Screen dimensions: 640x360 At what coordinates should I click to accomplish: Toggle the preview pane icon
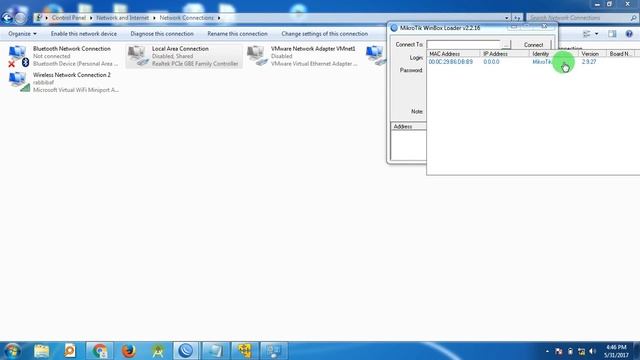pos(612,34)
